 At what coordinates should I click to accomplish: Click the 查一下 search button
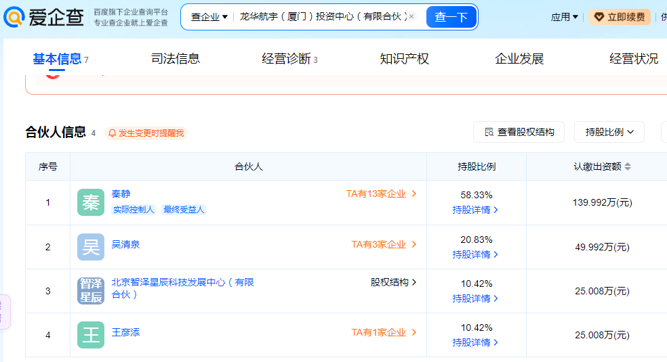click(x=451, y=17)
